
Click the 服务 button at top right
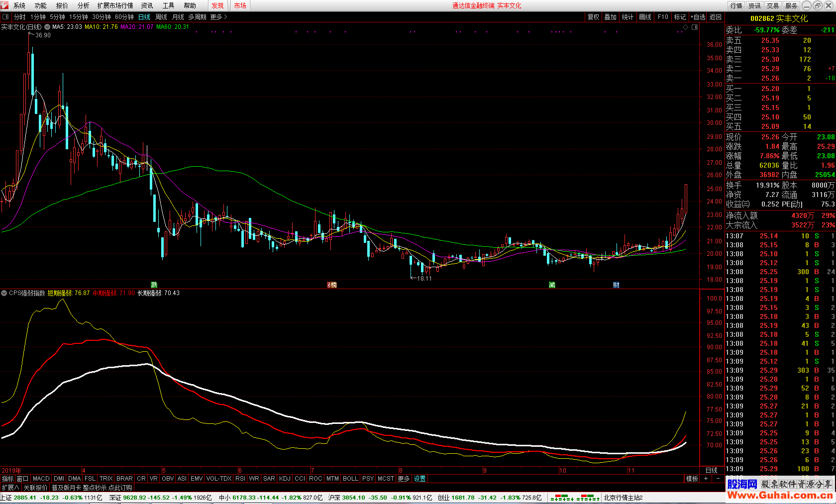pyautogui.click(x=791, y=5)
